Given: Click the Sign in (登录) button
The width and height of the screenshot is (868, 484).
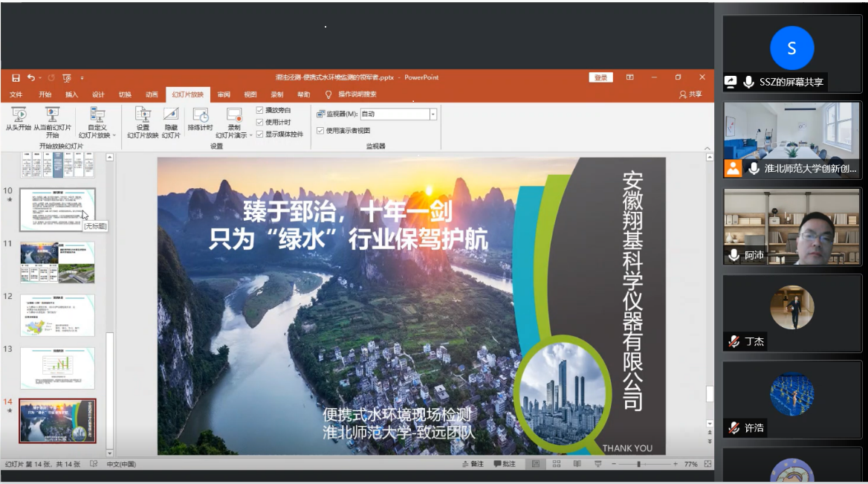Looking at the screenshot, I should tap(600, 77).
